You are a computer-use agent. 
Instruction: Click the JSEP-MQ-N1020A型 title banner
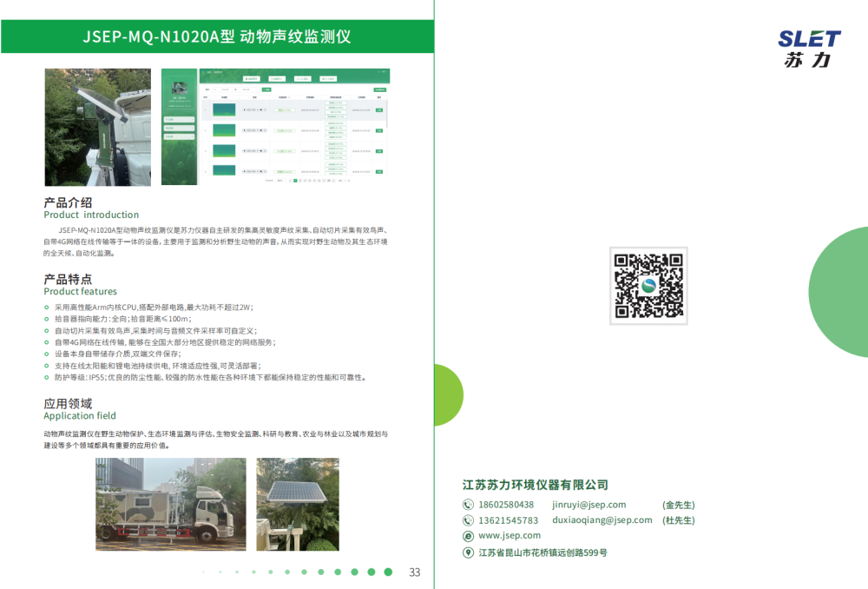pos(217,37)
